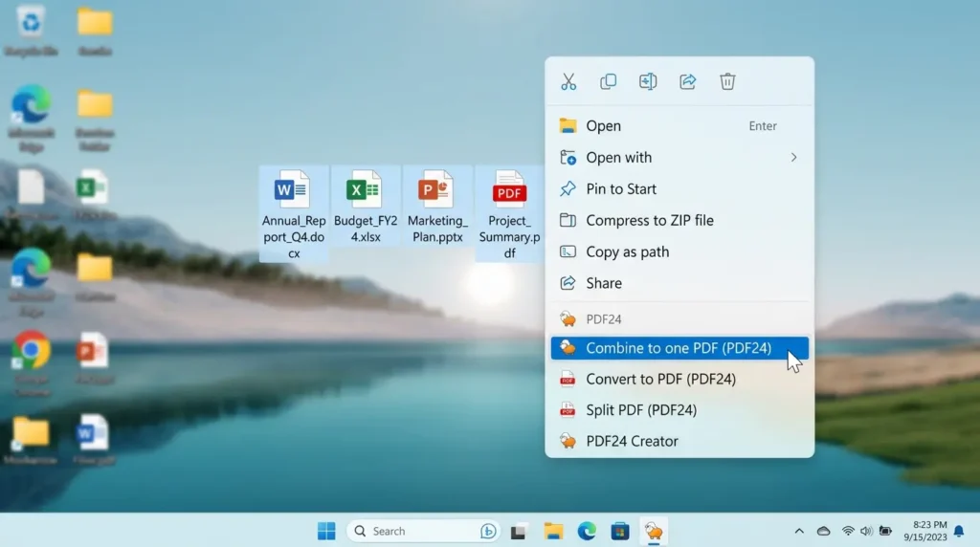The width and height of the screenshot is (980, 547).
Task: Select the Recycle Bin desktop icon
Action: (x=31, y=30)
